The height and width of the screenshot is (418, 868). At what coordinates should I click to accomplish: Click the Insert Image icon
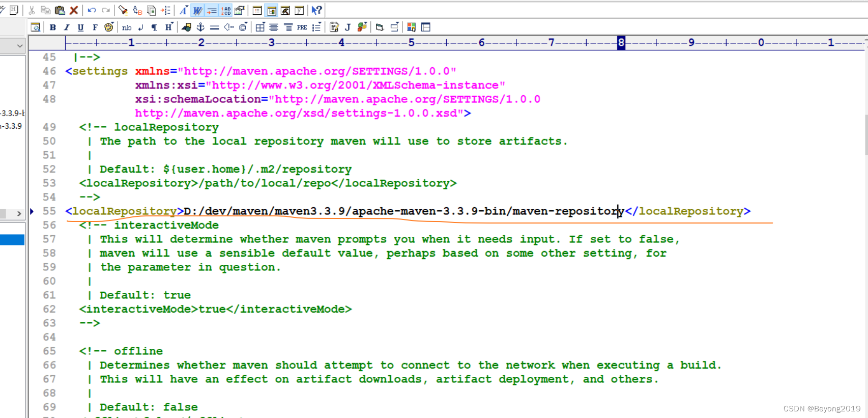(187, 27)
